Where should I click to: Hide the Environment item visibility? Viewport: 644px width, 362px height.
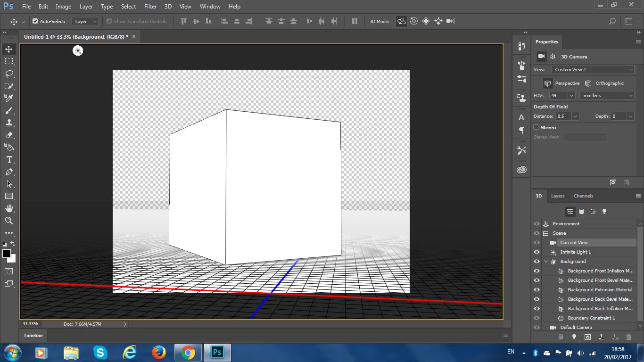tap(537, 224)
